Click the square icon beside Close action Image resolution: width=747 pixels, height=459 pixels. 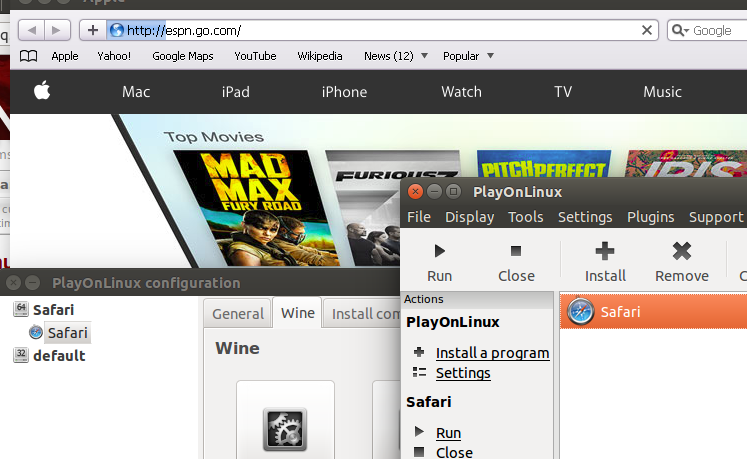(419, 452)
